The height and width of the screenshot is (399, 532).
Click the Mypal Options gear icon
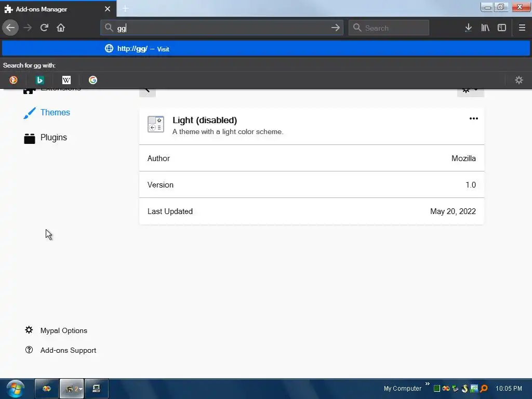click(29, 330)
